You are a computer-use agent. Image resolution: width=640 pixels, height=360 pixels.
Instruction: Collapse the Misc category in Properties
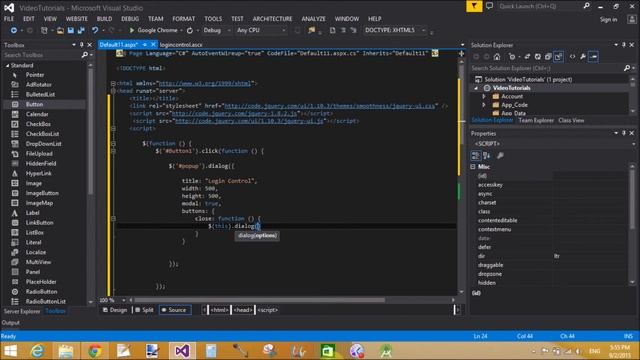[473, 167]
